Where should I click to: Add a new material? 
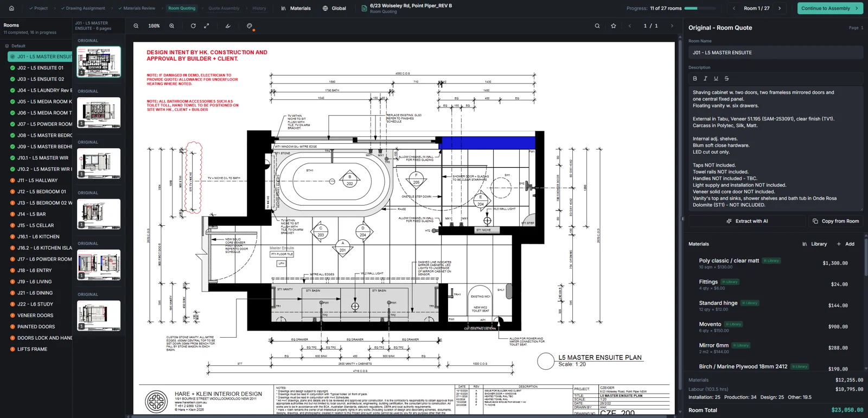coord(846,244)
